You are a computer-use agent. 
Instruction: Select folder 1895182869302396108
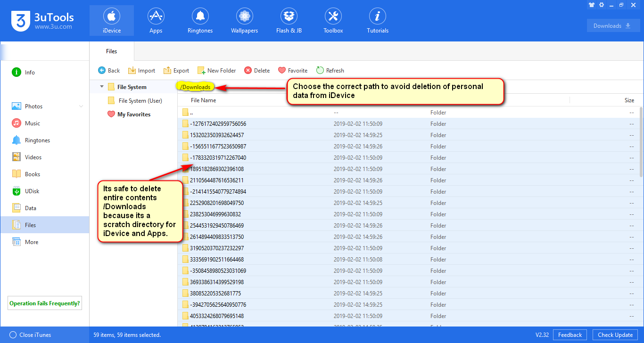pyautogui.click(x=408, y=169)
